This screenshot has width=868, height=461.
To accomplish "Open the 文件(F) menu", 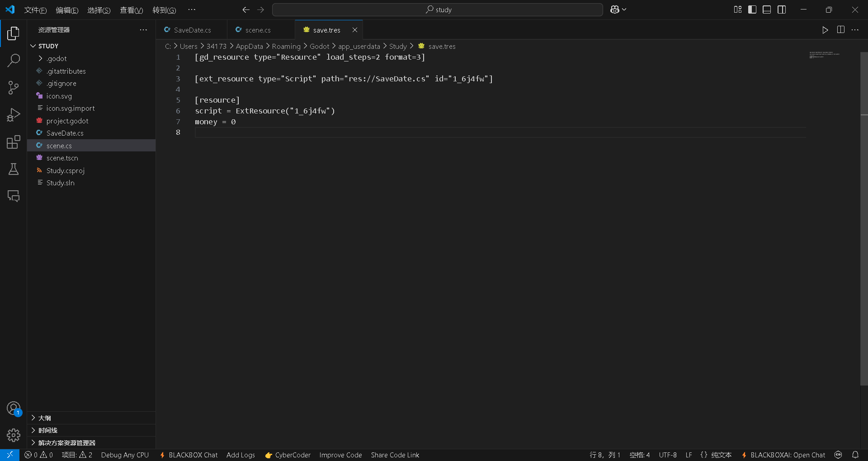I will pos(35,10).
